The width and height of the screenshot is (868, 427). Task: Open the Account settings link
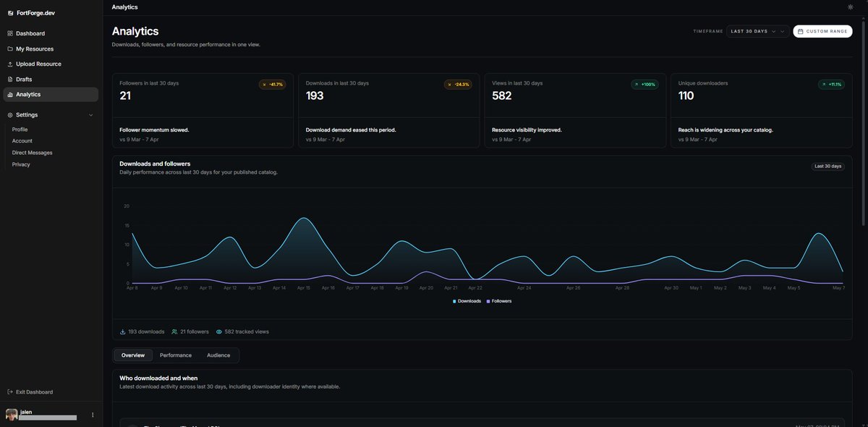(x=22, y=141)
